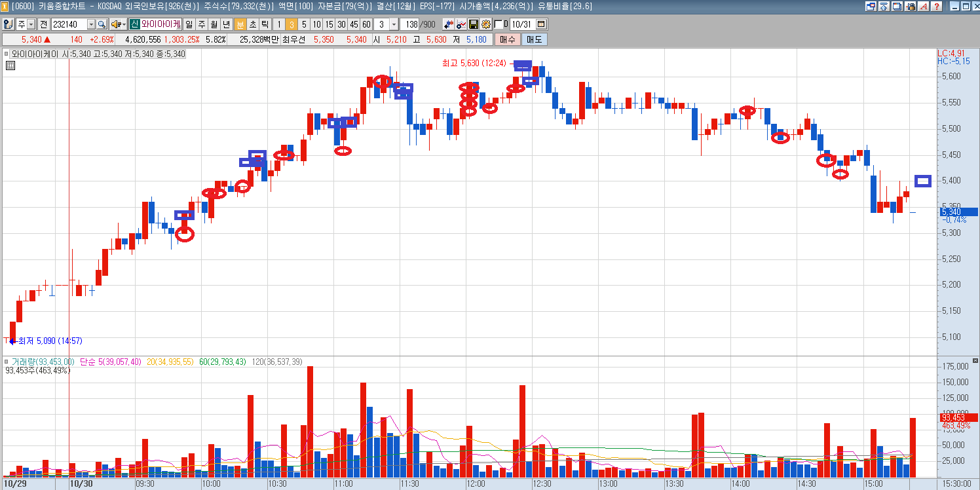Click the 10/29 date marker on time axis
The image size is (980, 490).
[x=14, y=483]
